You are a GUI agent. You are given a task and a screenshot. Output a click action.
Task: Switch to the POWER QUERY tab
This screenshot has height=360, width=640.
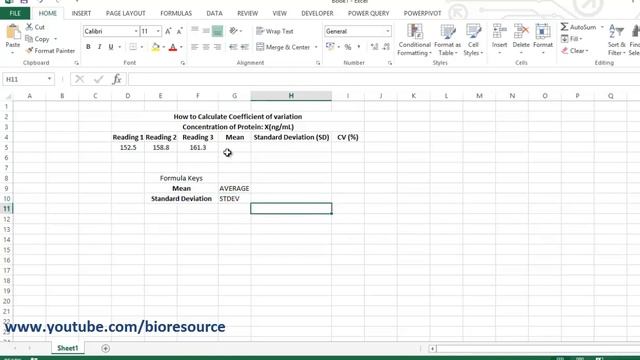[368, 13]
